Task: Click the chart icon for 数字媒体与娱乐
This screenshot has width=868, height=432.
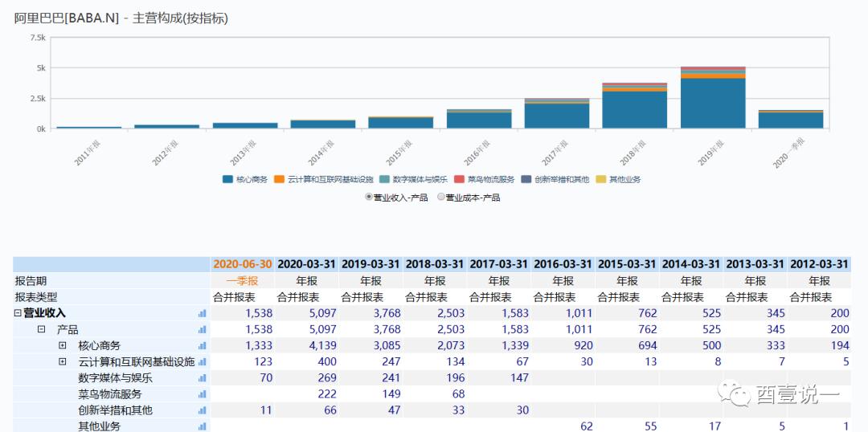Action: click(202, 378)
